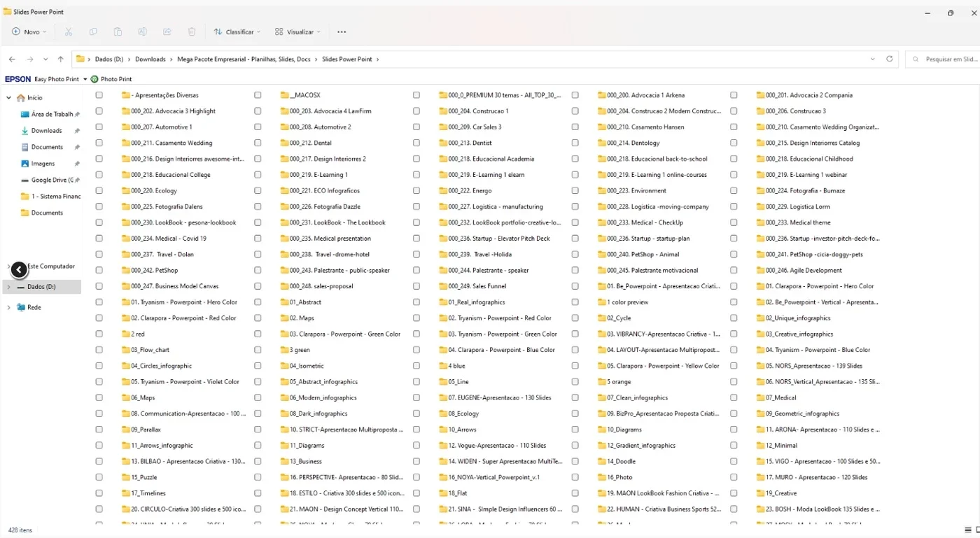Refresh the folder with the reload icon
This screenshot has width=980, height=538.
click(890, 59)
